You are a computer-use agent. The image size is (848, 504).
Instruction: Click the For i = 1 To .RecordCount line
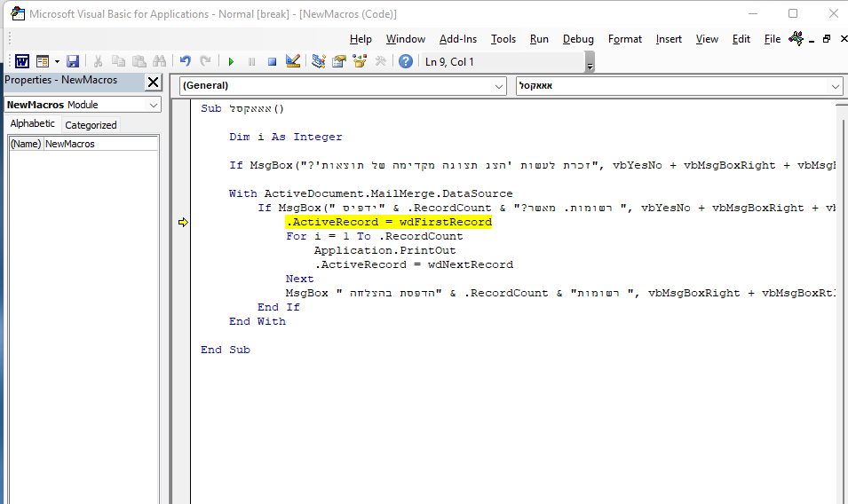point(374,236)
